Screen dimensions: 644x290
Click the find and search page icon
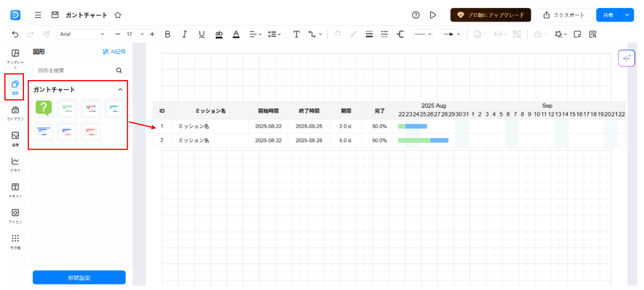(x=592, y=34)
